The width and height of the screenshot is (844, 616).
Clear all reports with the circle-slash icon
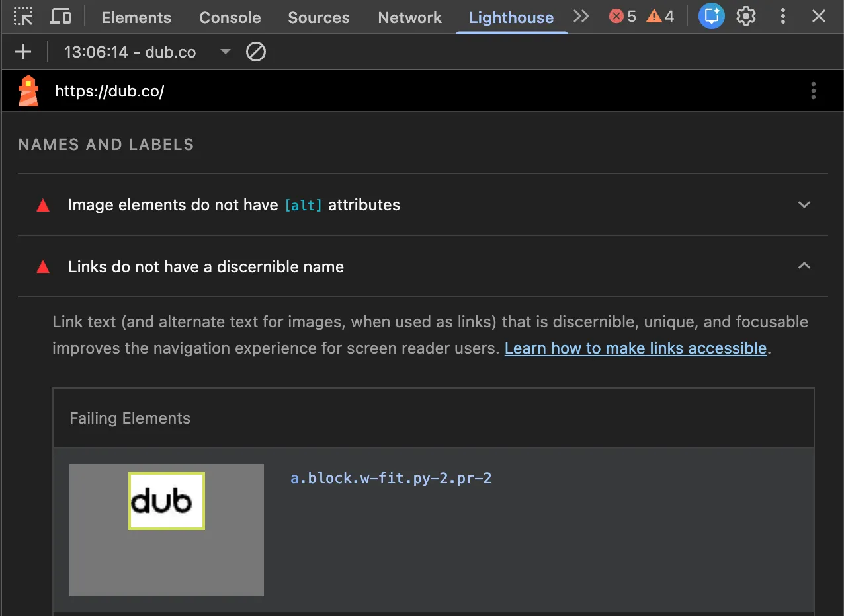[256, 52]
